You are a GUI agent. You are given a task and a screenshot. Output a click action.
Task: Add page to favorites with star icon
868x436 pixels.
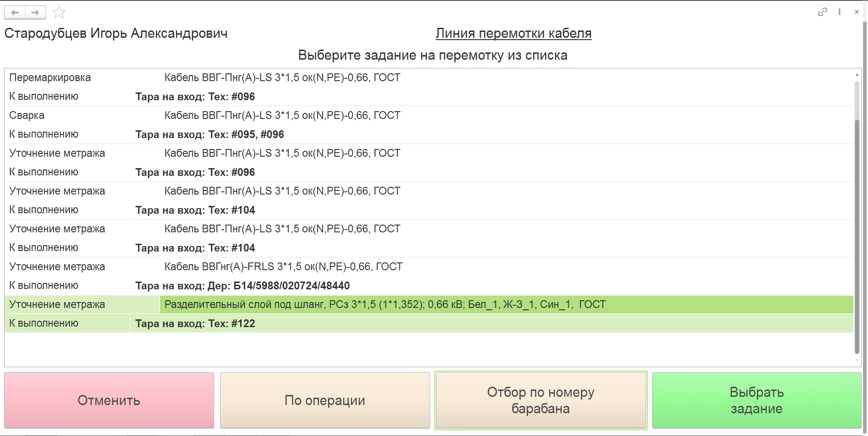[59, 13]
